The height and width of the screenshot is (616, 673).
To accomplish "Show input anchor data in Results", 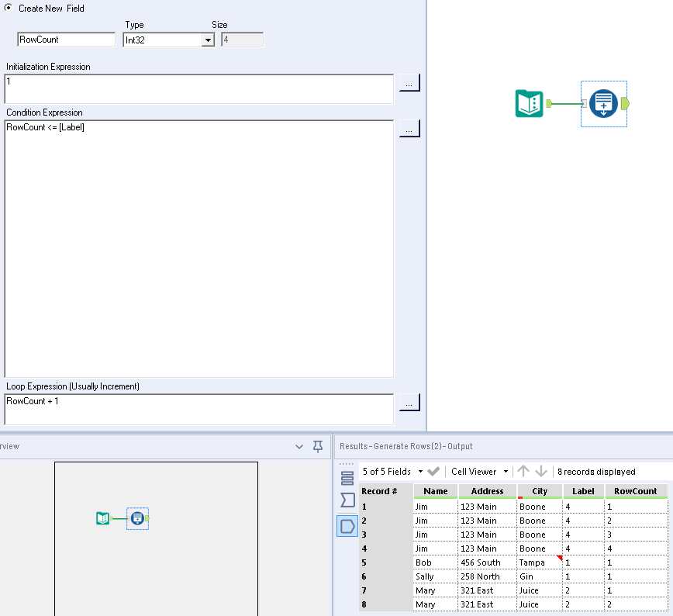I will click(x=347, y=500).
